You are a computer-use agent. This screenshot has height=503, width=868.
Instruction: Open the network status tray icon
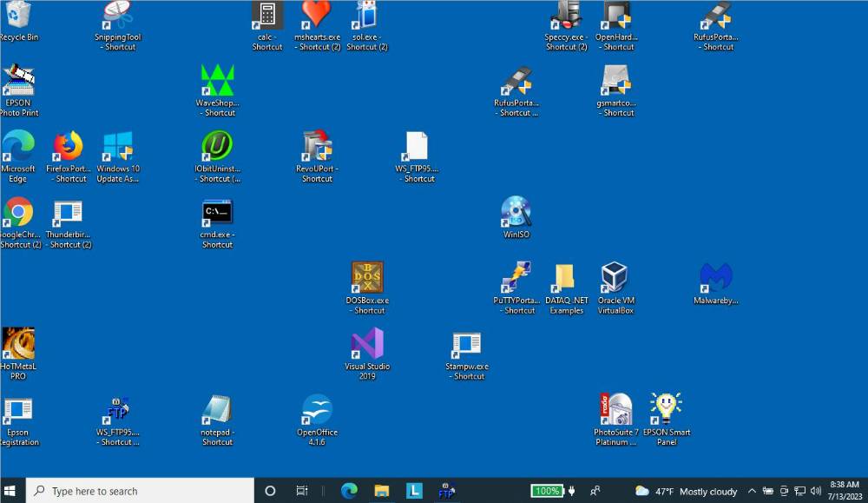(800, 491)
